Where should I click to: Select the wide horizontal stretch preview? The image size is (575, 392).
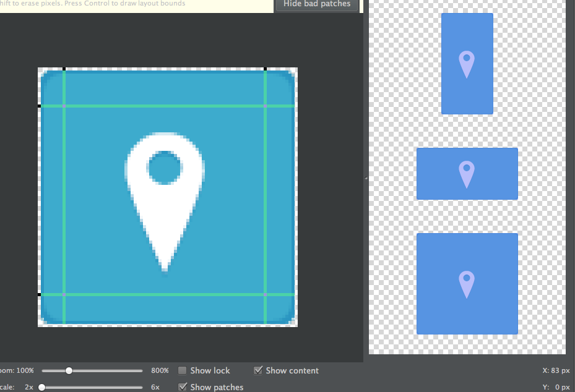point(467,174)
